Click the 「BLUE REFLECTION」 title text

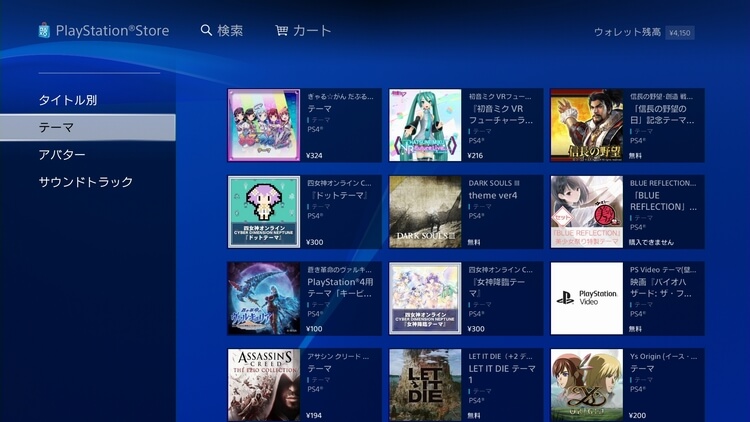coord(663,201)
